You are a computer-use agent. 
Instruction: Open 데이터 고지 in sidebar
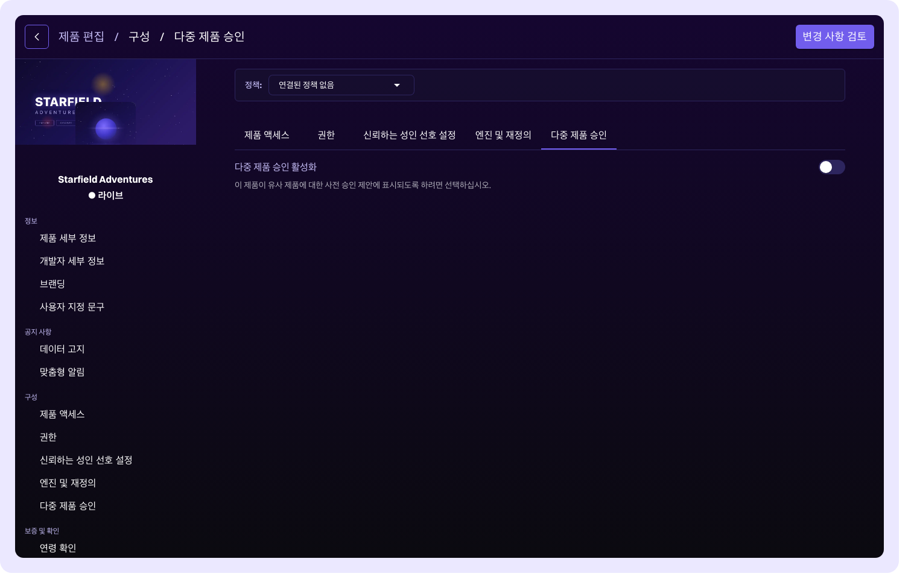point(62,349)
